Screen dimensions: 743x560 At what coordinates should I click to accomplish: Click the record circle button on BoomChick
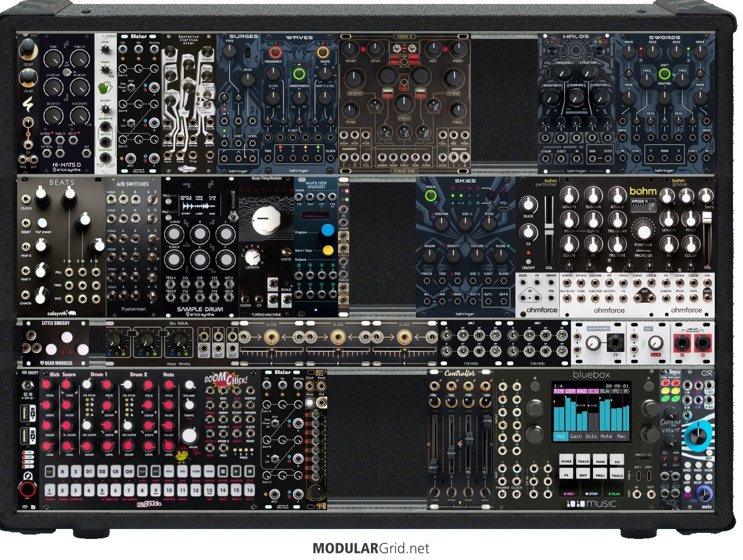249,472
